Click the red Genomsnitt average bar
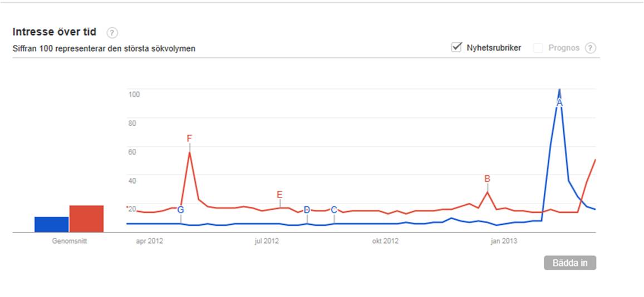Image resolution: width=644 pixels, height=297 pixels. pos(86,219)
